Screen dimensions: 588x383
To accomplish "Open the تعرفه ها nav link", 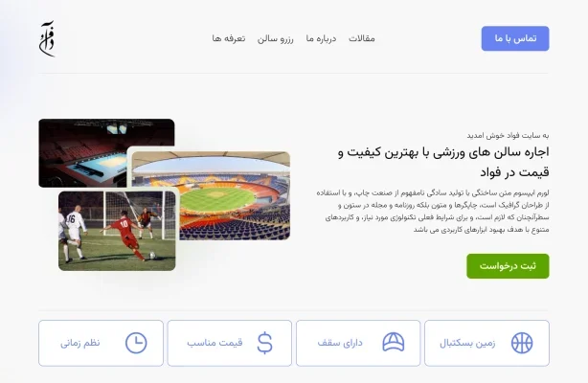I will (229, 38).
